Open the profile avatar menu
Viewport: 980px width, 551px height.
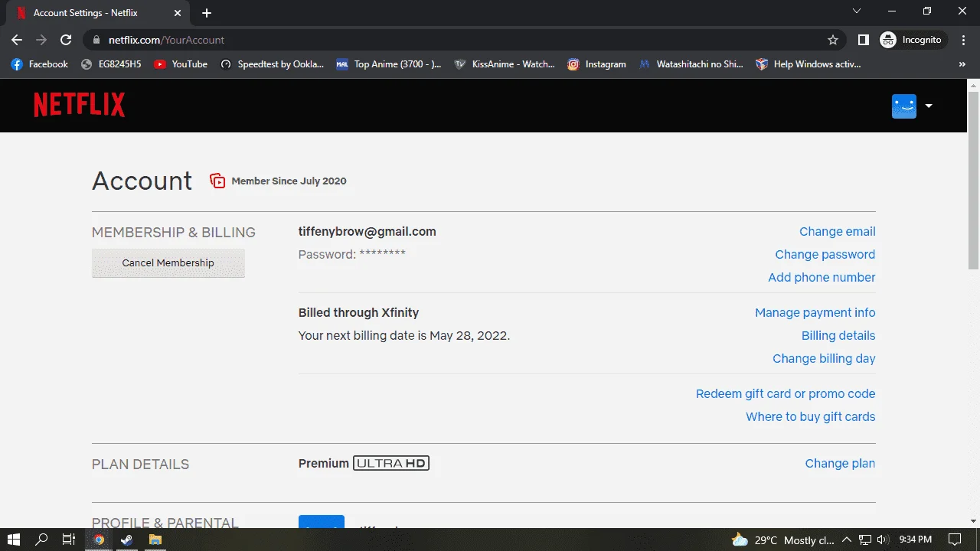(x=904, y=106)
